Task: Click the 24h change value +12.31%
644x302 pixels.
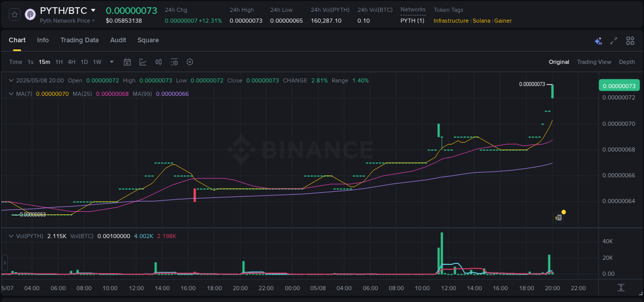Action: tap(210, 21)
